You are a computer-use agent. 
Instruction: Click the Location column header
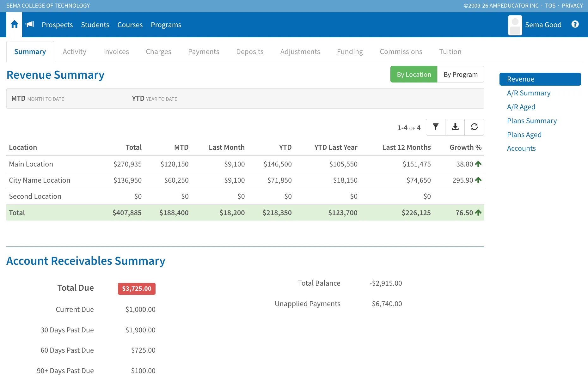tap(23, 147)
